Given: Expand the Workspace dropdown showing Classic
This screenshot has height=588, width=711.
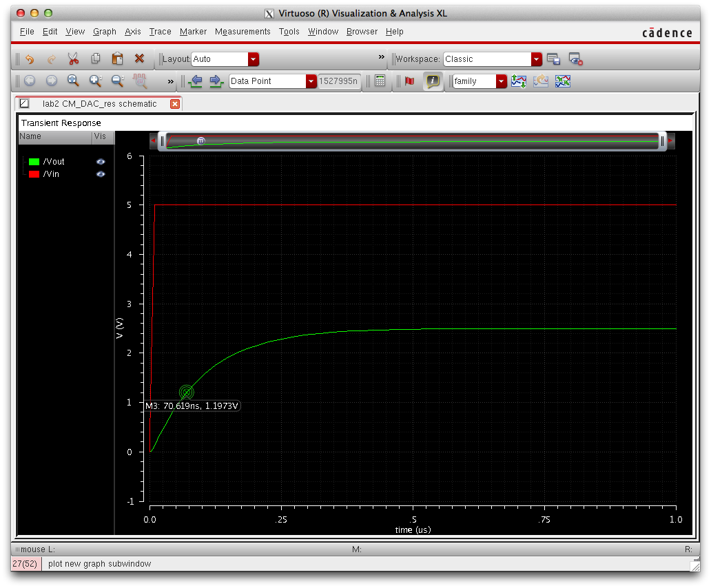Looking at the screenshot, I should point(536,59).
